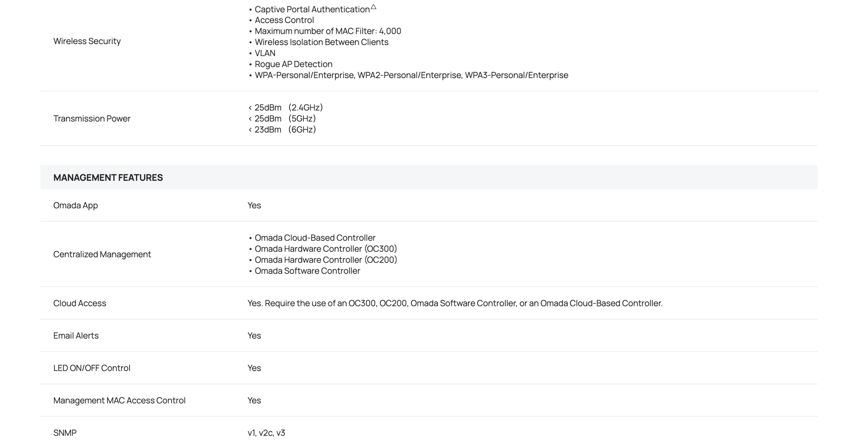Click the Management MAC Access Control label
The height and width of the screenshot is (440, 868).
119,400
